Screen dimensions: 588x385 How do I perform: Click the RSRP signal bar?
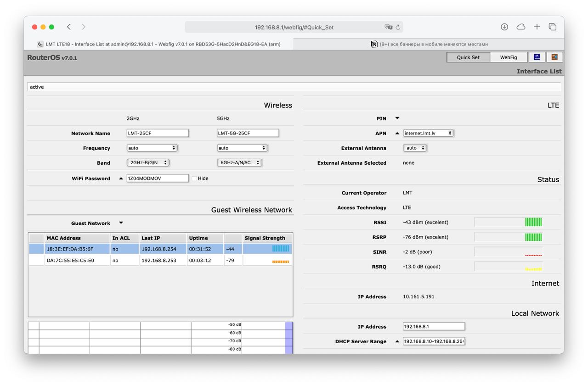(x=509, y=237)
